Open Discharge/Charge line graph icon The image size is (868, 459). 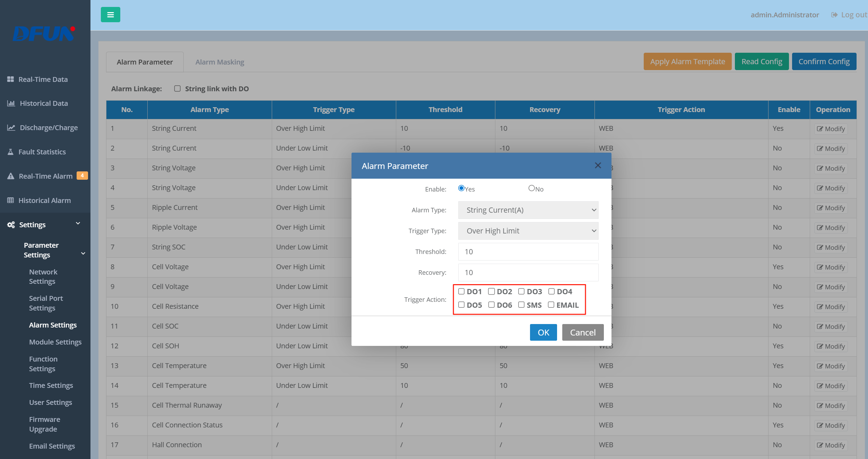[x=11, y=128]
